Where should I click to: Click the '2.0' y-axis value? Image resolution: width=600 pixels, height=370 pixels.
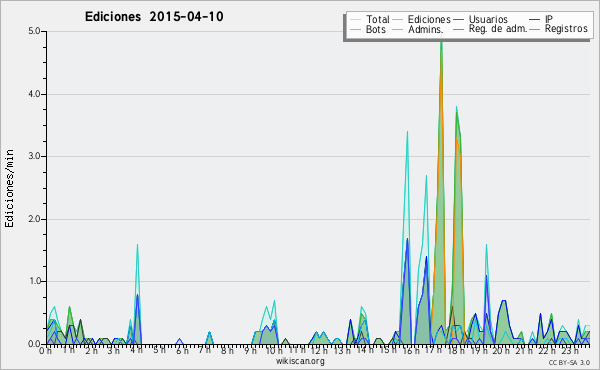tap(34, 219)
